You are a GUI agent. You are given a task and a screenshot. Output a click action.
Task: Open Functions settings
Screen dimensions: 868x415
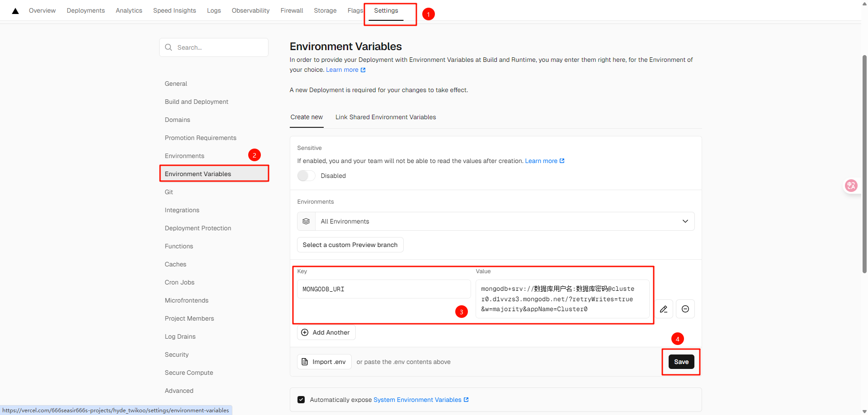click(x=179, y=246)
